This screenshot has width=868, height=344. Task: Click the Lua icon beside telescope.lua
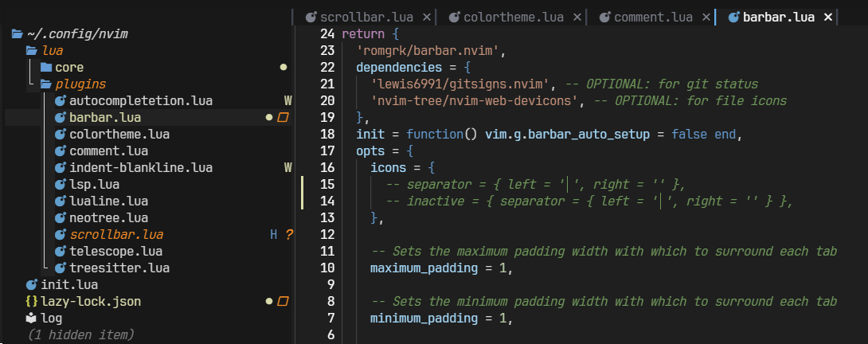(60, 251)
